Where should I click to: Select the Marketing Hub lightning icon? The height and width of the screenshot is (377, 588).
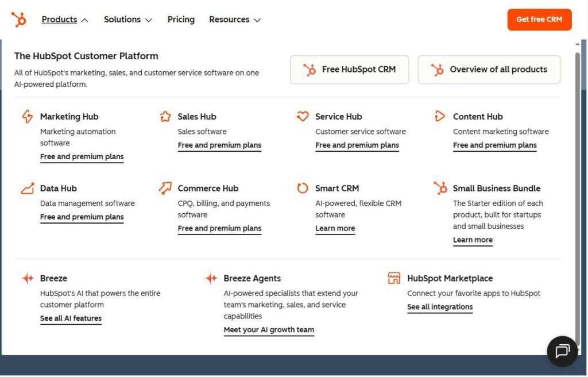[27, 116]
